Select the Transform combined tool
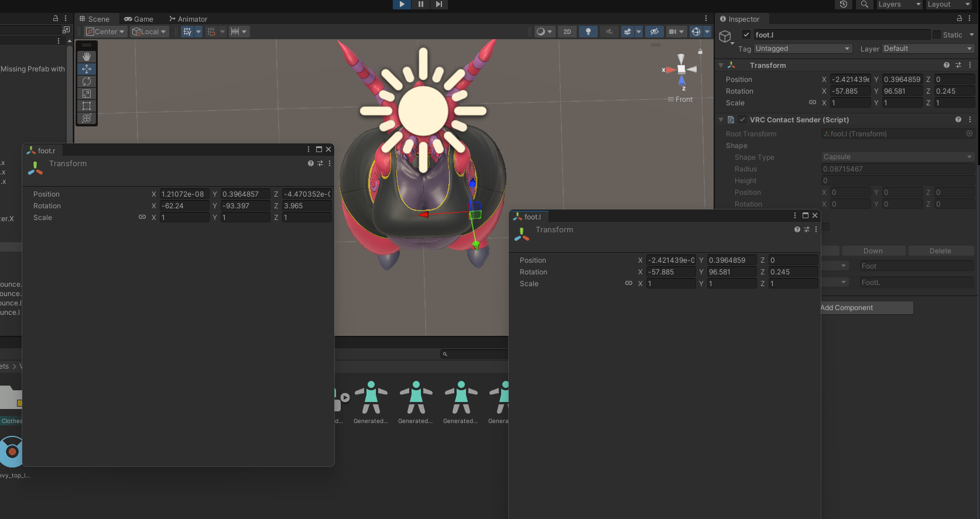Viewport: 980px width, 519px height. (x=87, y=118)
